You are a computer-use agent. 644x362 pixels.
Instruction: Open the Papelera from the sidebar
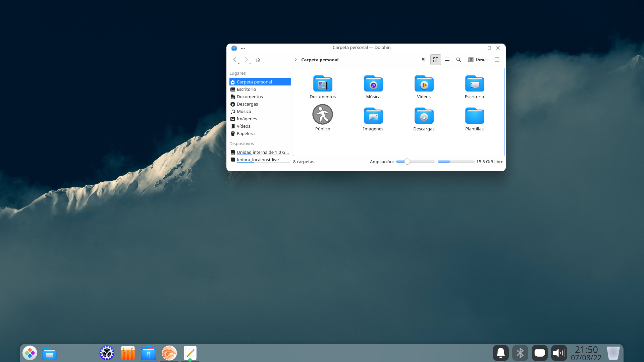(x=246, y=133)
